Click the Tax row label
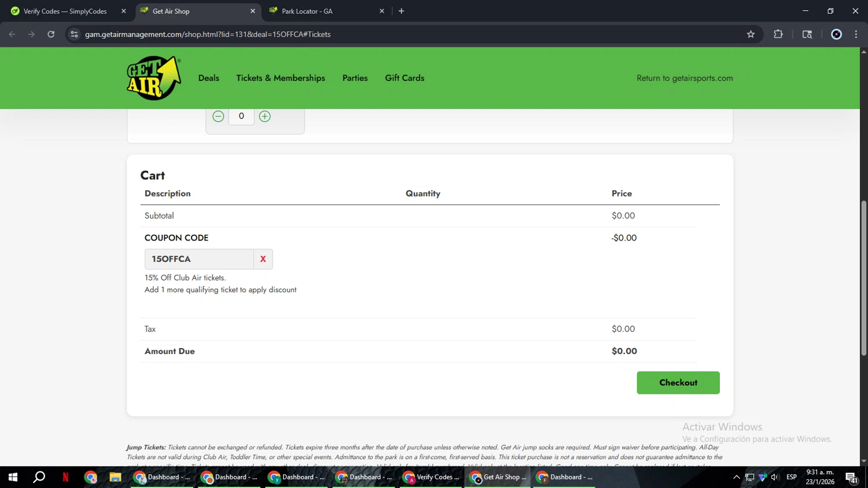The height and width of the screenshot is (488, 868). point(150,329)
